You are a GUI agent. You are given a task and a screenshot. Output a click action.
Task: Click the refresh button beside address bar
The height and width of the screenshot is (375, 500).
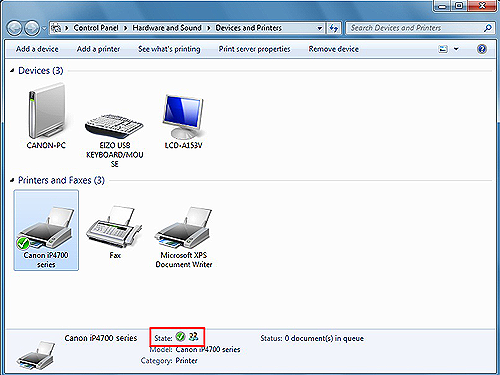pos(333,28)
